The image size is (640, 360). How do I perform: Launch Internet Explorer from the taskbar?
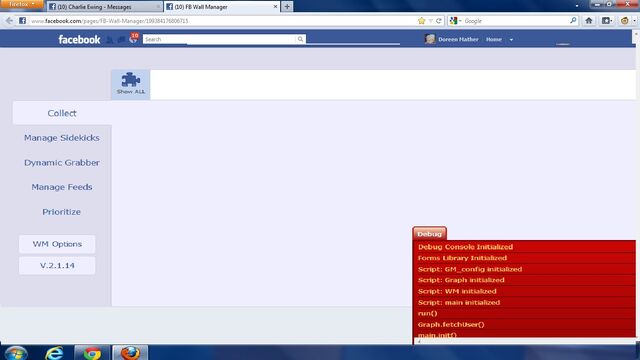point(54,353)
